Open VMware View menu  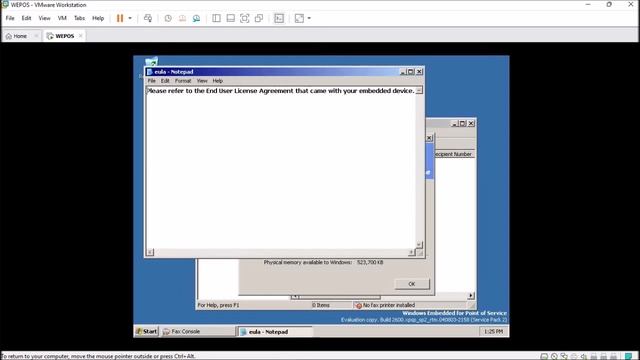click(x=44, y=18)
